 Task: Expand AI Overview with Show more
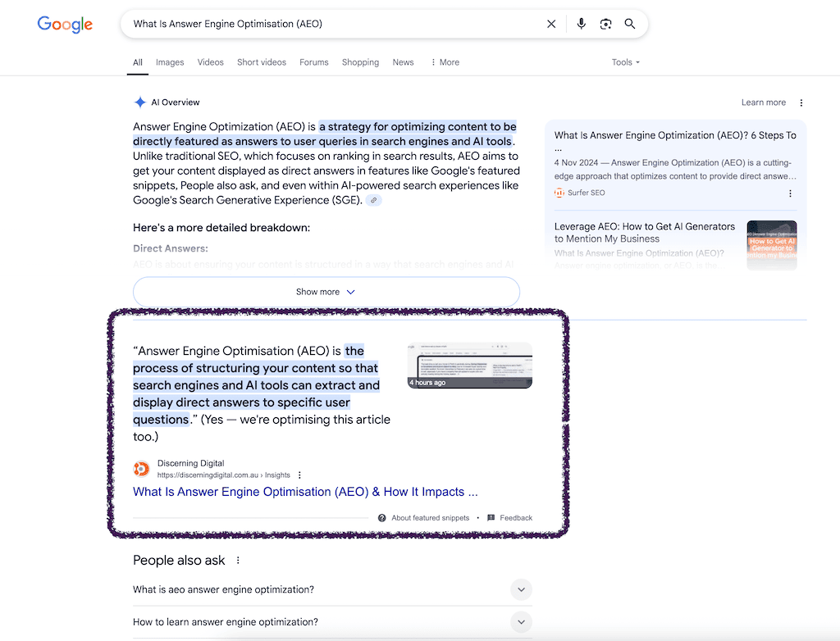(x=326, y=292)
